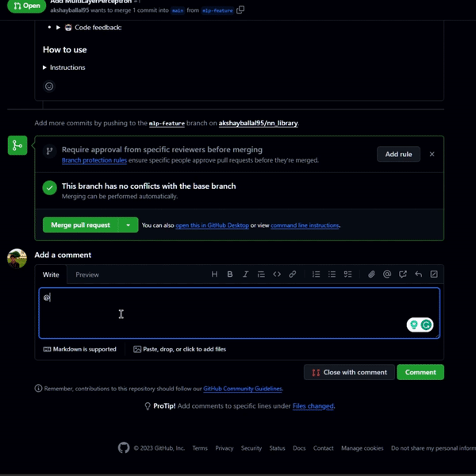The image size is (476, 476).
Task: Open Status footer link
Action: click(x=277, y=448)
